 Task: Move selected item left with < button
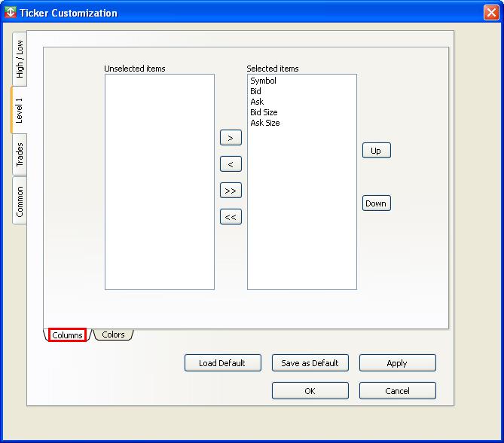(231, 164)
